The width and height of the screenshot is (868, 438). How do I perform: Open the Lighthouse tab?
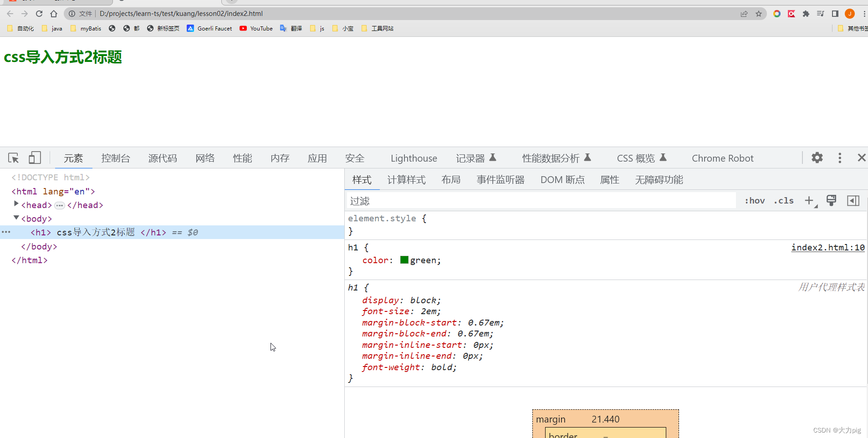point(414,158)
